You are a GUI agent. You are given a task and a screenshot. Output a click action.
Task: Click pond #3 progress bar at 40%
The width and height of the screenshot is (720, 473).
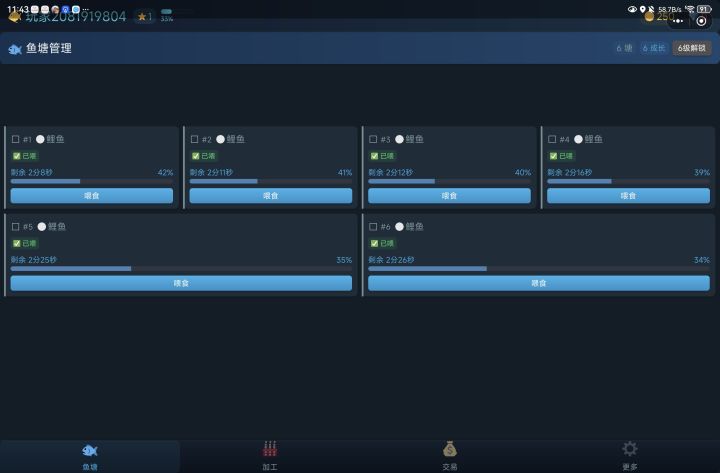(450, 181)
